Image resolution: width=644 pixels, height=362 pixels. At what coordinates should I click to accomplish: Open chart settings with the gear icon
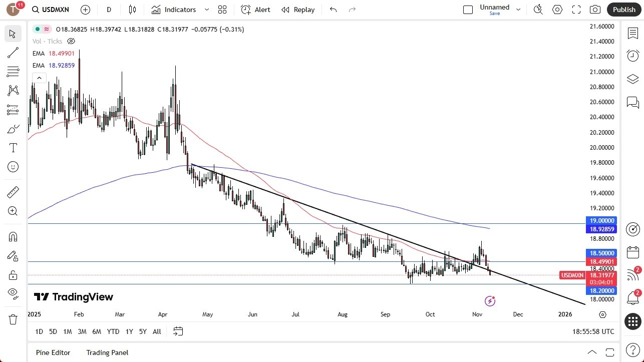tap(557, 9)
